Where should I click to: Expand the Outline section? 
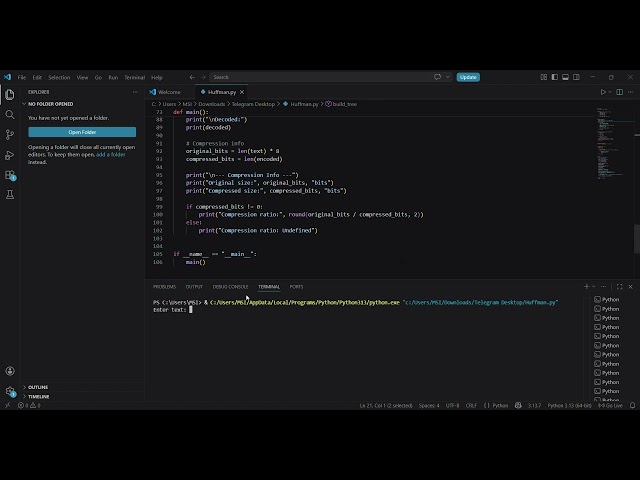[x=38, y=387]
